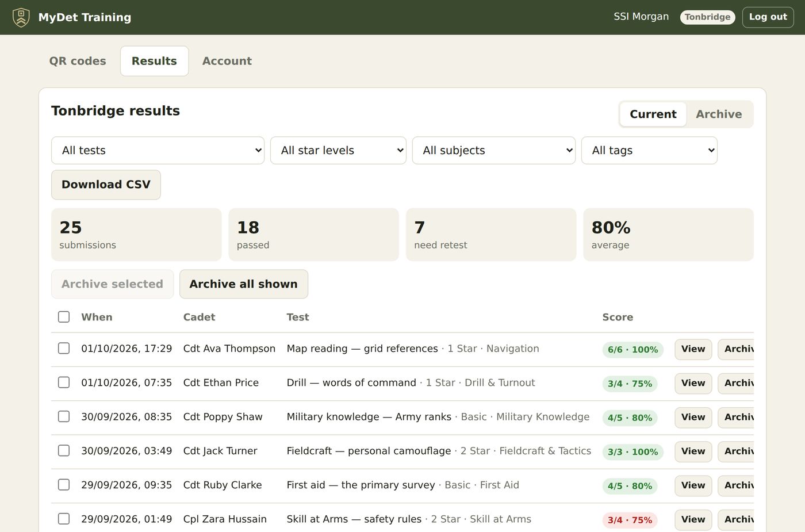Tick the checkbox for Cdt Poppy Shaw
805x532 pixels.
pos(64,416)
